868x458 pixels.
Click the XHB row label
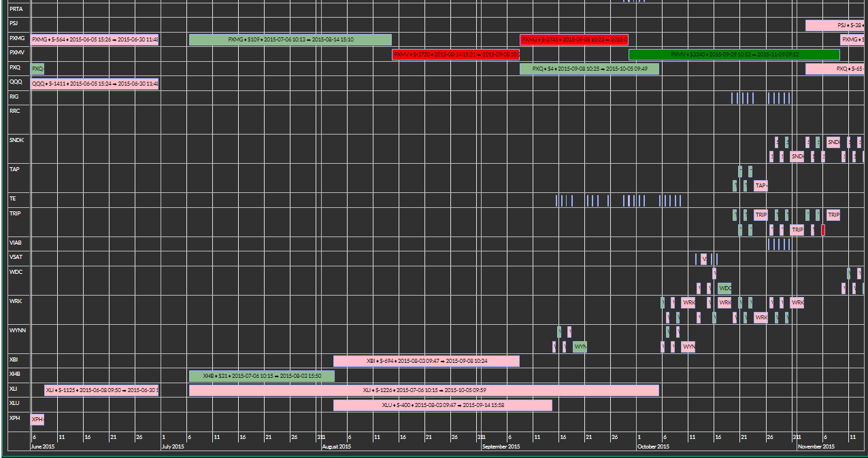point(14,374)
